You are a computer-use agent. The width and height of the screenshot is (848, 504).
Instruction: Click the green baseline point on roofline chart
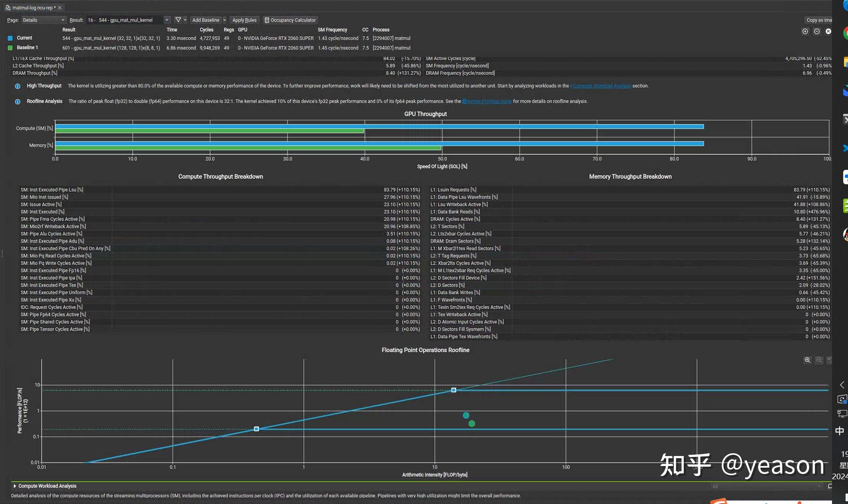pos(472,424)
